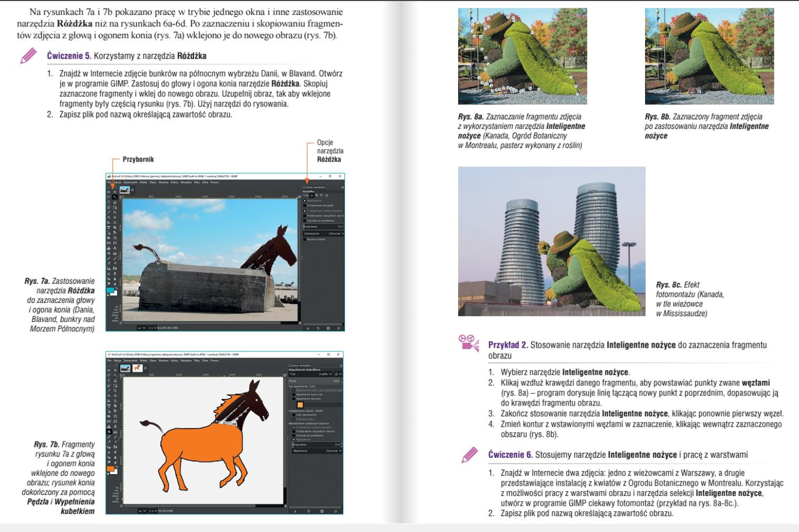The image size is (799, 532).
Task: Swap foreground and background colors in Rys. 7b toolbox
Action: [117, 466]
